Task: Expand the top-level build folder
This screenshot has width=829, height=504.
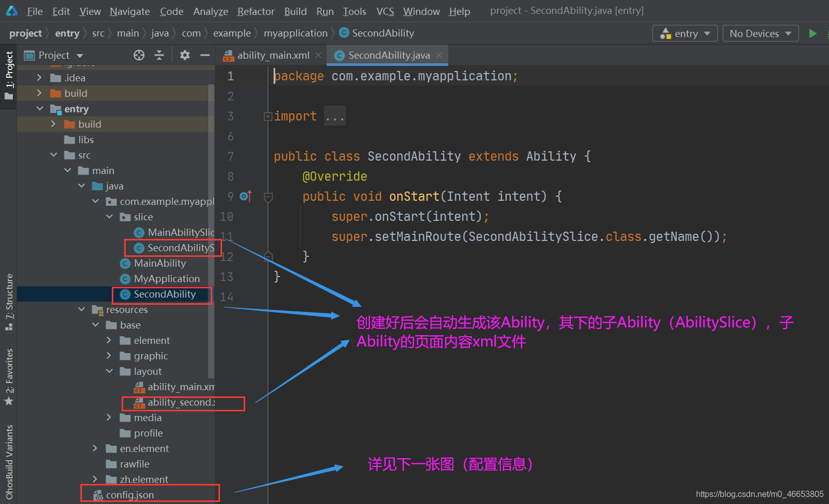Action: pyautogui.click(x=39, y=93)
